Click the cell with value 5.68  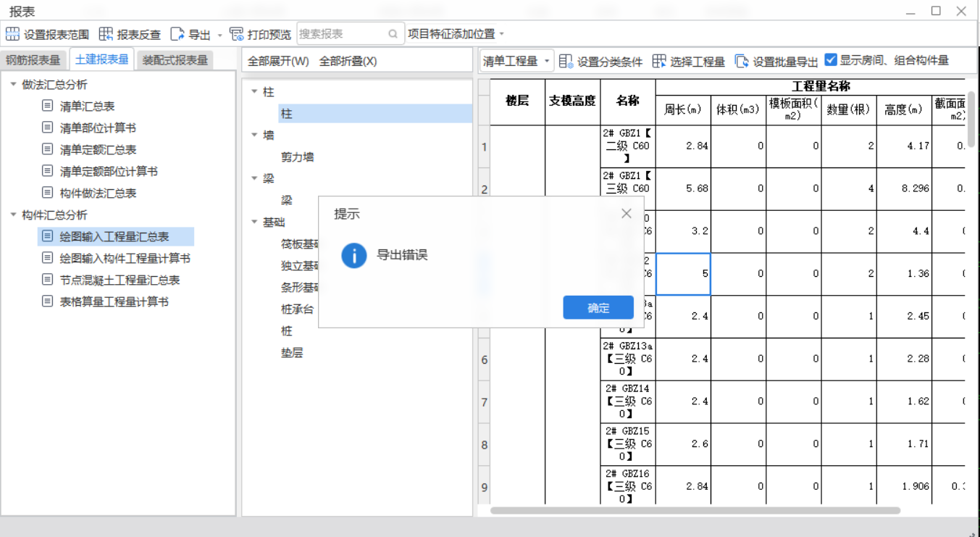click(683, 188)
